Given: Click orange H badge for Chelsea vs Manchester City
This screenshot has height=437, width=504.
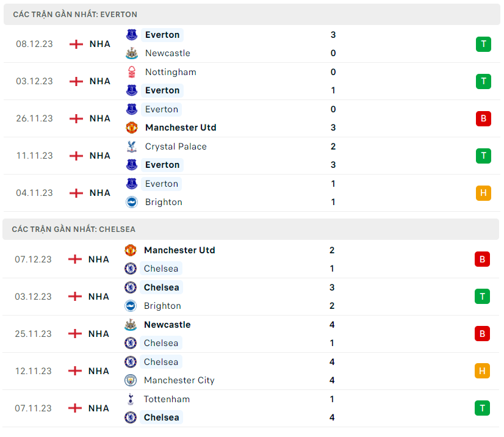Looking at the screenshot, I should pos(482,371).
